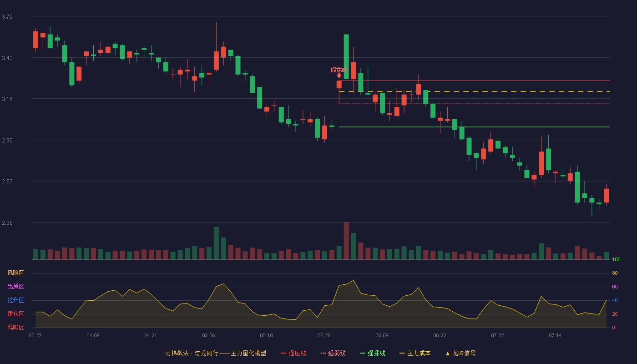Toggle the 云梯战法 · 与龙同行 legend entry

[215, 353]
